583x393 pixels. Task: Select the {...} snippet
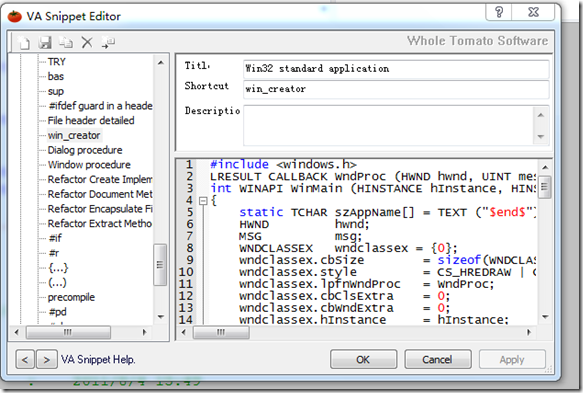tap(58, 268)
